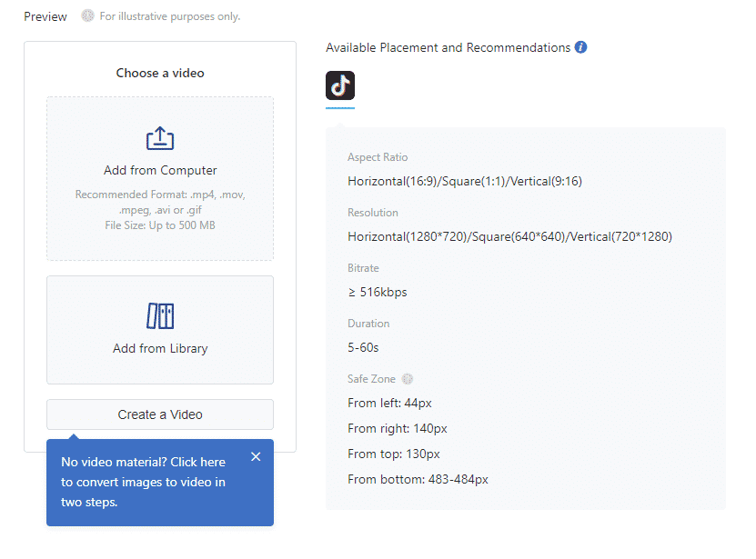
Task: Click the 516kbps bitrate value
Action: click(378, 292)
